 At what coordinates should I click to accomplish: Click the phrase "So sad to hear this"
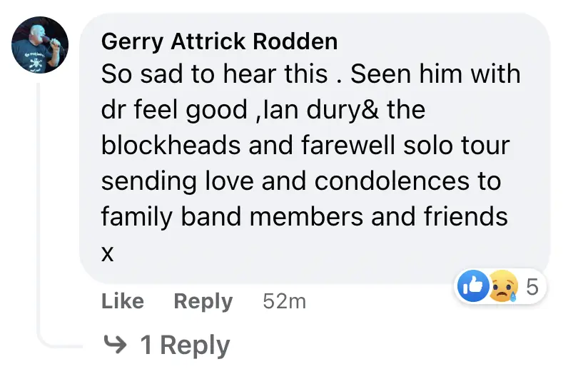click(x=215, y=74)
